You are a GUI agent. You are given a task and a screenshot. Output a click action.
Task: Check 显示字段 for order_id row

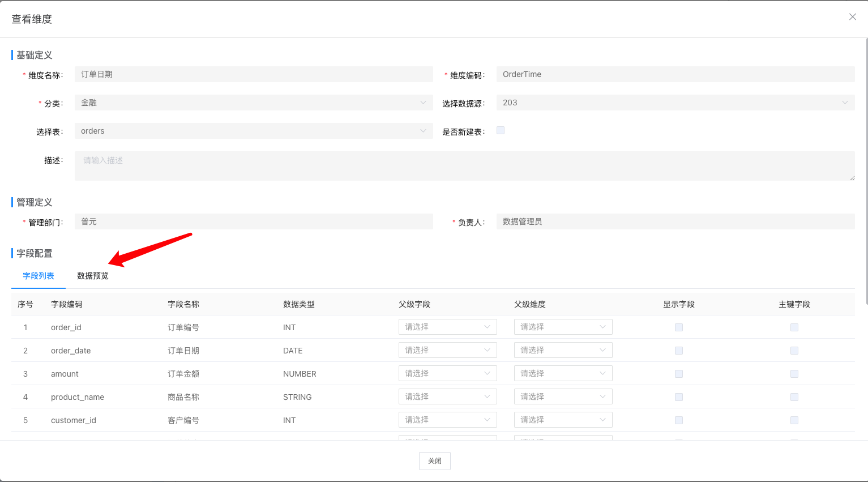point(679,327)
